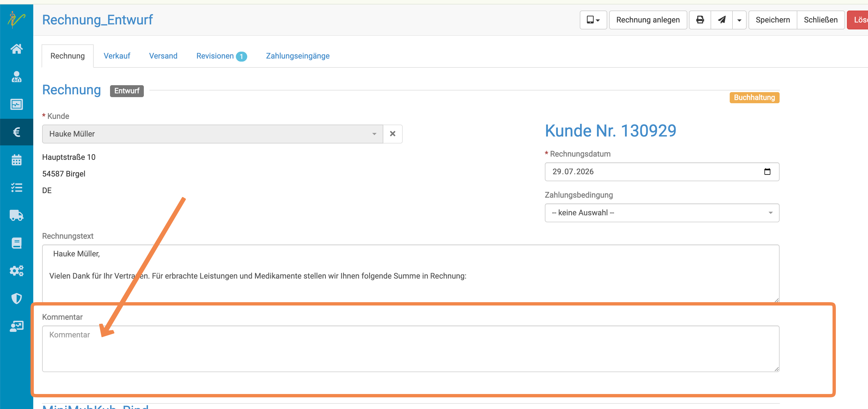
Task: Click the Rechnungsdatum date field
Action: tap(662, 172)
